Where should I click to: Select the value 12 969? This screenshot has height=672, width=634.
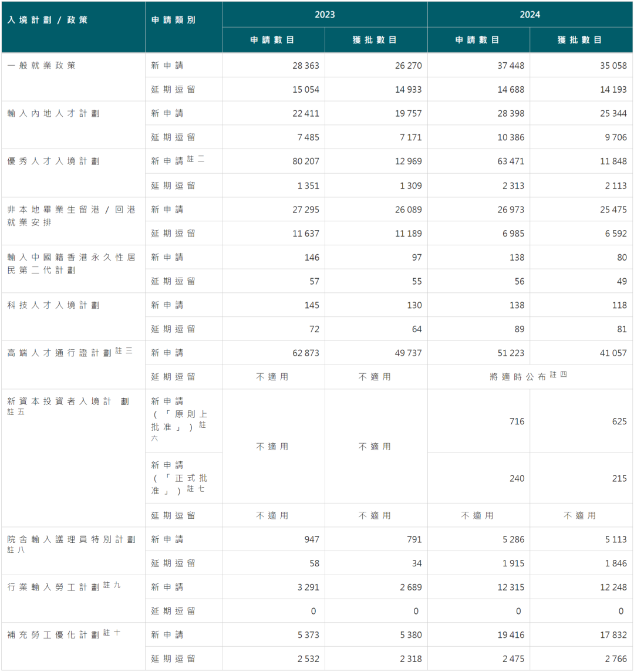408,161
